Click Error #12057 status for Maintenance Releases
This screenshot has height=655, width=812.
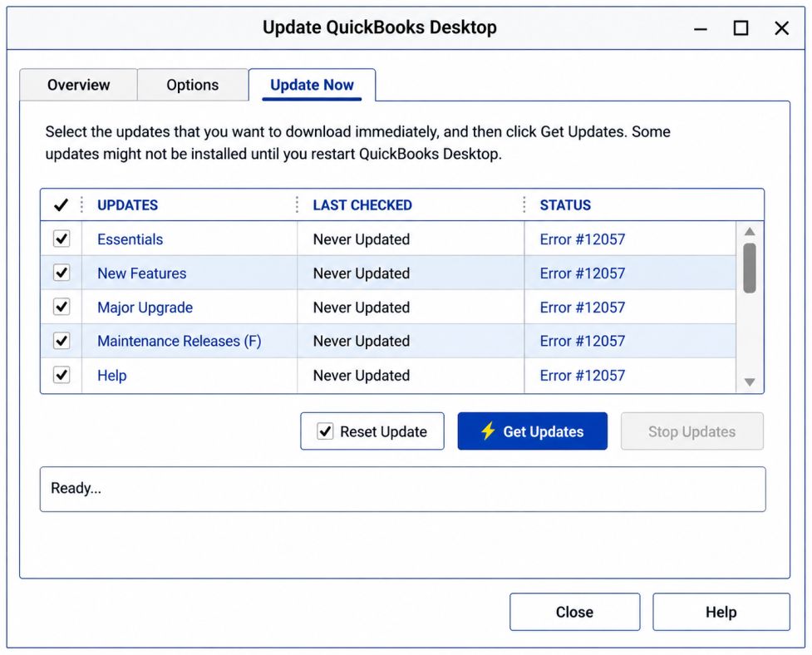click(x=583, y=342)
